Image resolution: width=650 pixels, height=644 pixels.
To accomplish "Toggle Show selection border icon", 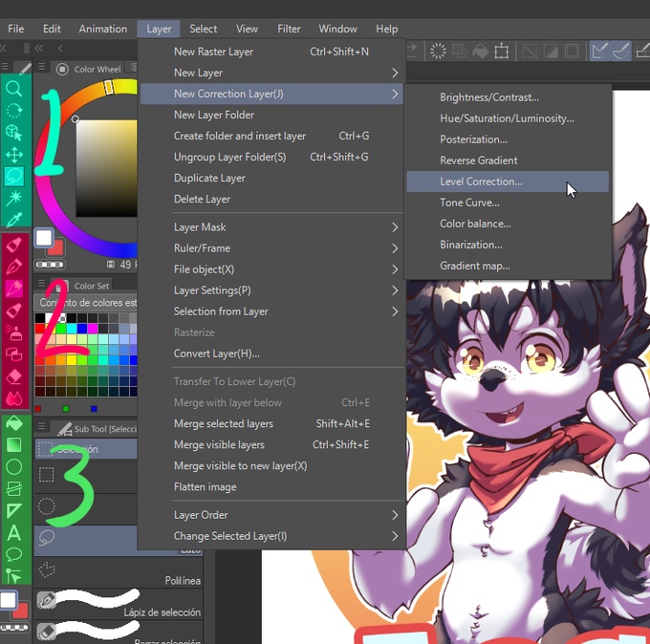I will click(572, 51).
